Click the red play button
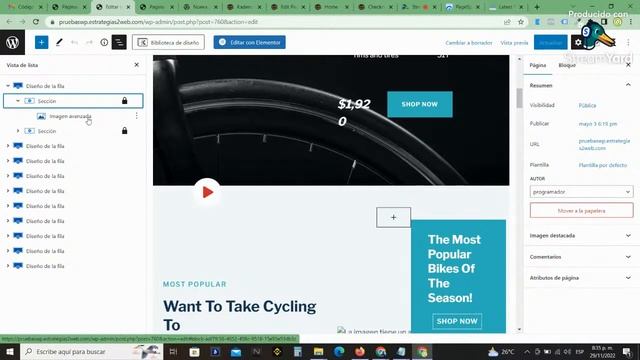640x360 pixels. pyautogui.click(x=207, y=192)
